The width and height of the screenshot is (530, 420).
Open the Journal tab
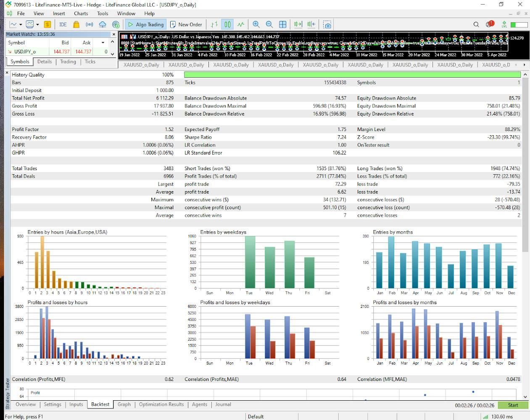[223, 404]
